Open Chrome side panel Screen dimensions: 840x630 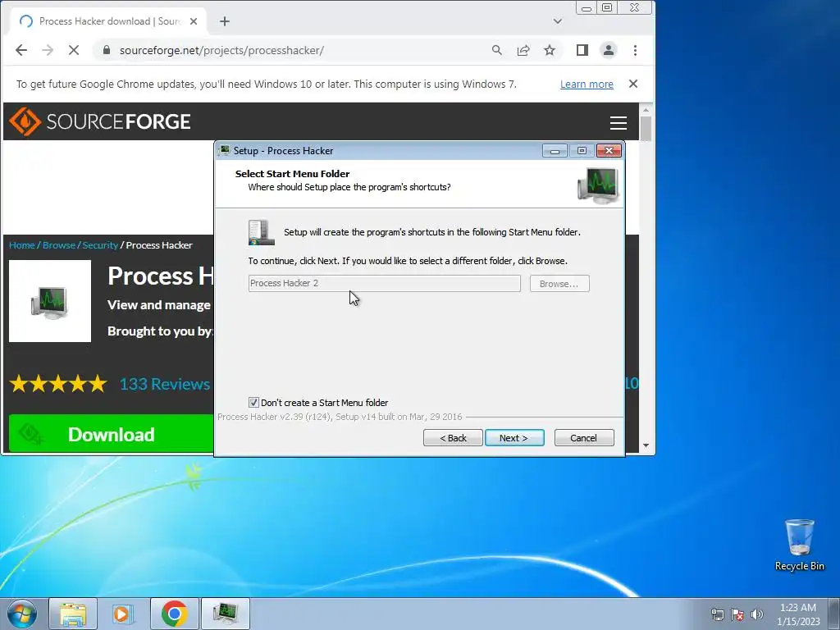(582, 50)
